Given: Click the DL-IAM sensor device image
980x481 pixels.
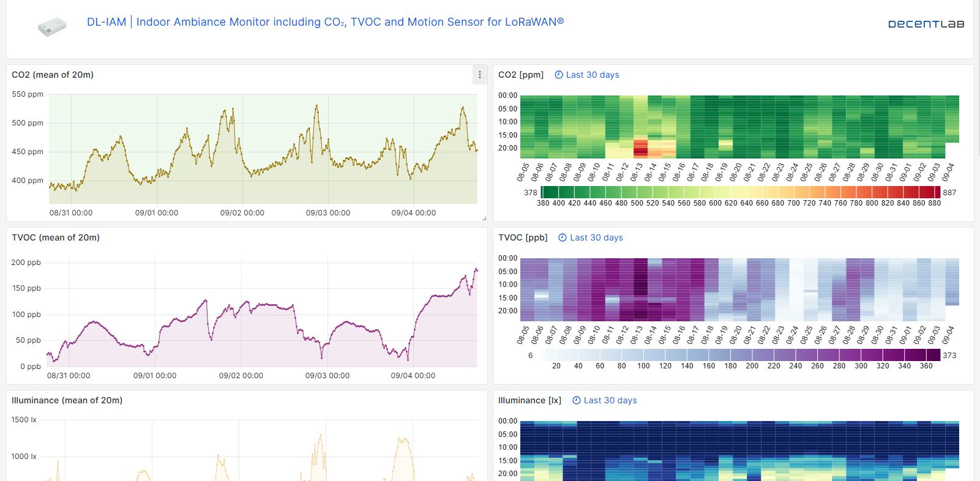Looking at the screenshot, I should coord(52,27).
